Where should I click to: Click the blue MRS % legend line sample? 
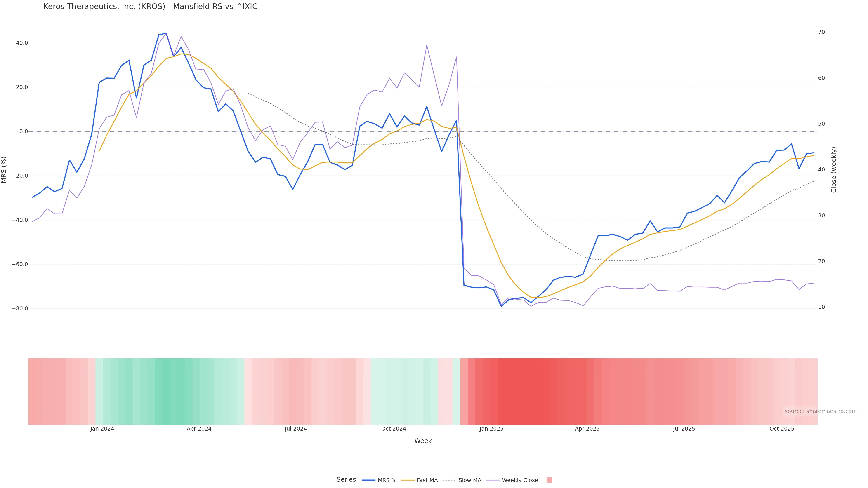click(368, 480)
